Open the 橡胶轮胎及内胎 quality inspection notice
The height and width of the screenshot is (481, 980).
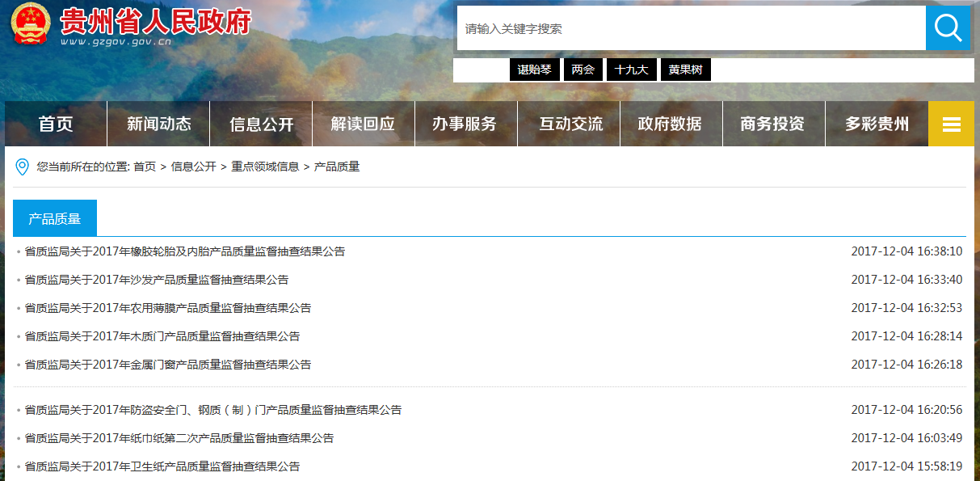pyautogui.click(x=185, y=251)
